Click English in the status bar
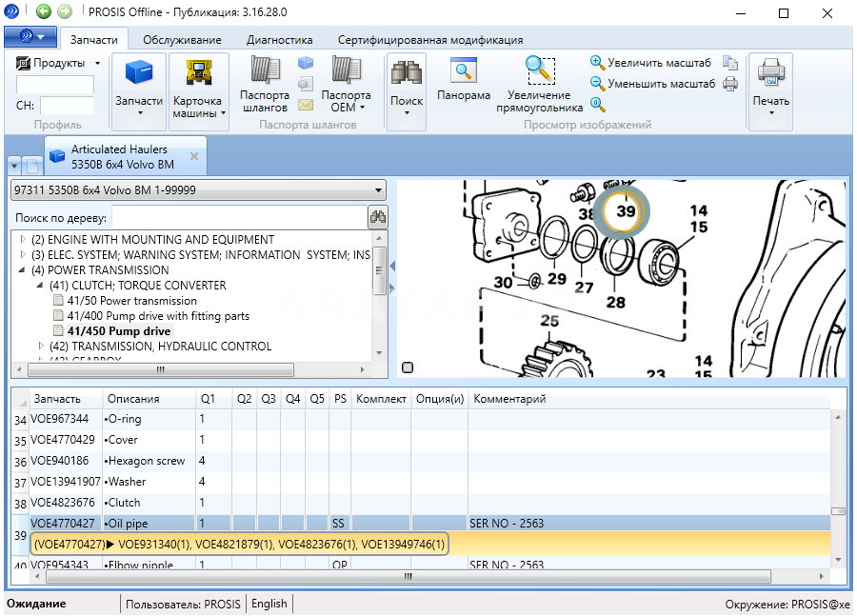 269,604
